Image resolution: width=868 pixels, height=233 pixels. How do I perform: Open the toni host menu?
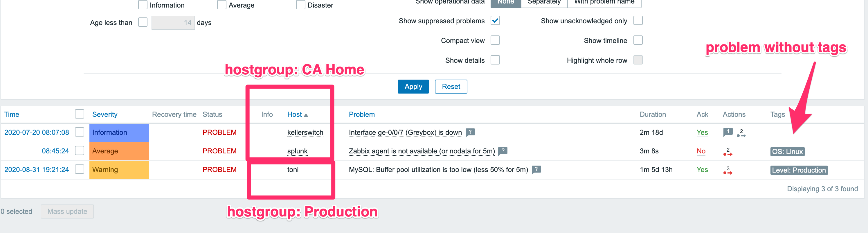(x=293, y=170)
